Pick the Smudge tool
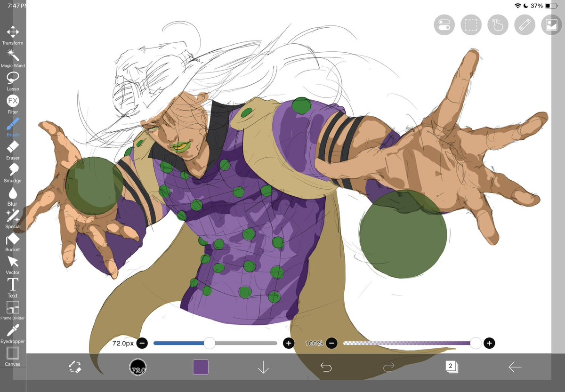 tap(12, 173)
